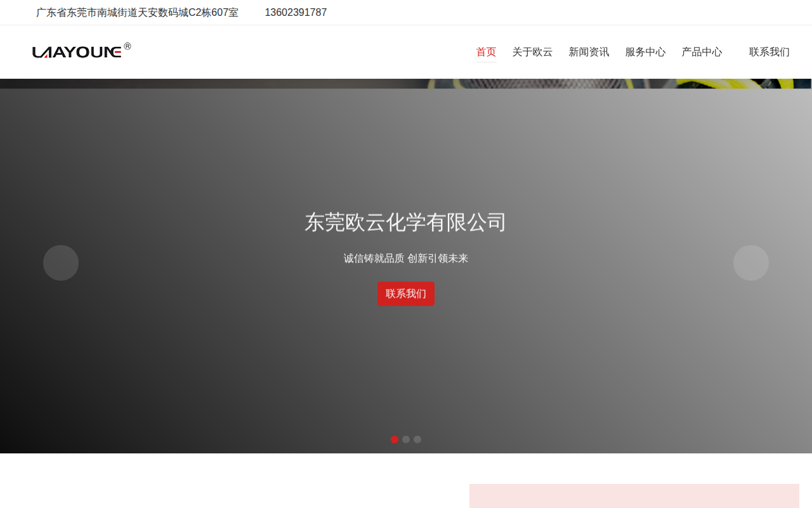Select the first carousel indicator dot
812x508 pixels.
coord(395,439)
